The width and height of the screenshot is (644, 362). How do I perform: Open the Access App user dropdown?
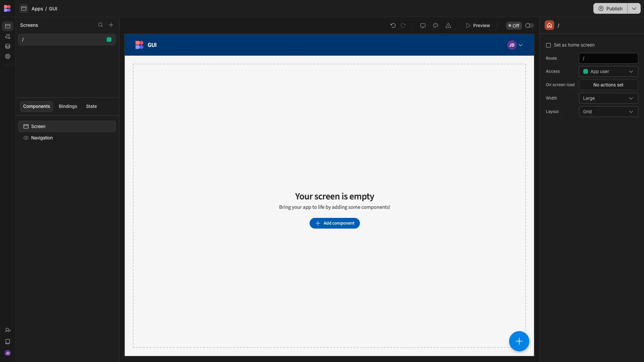pyautogui.click(x=608, y=71)
